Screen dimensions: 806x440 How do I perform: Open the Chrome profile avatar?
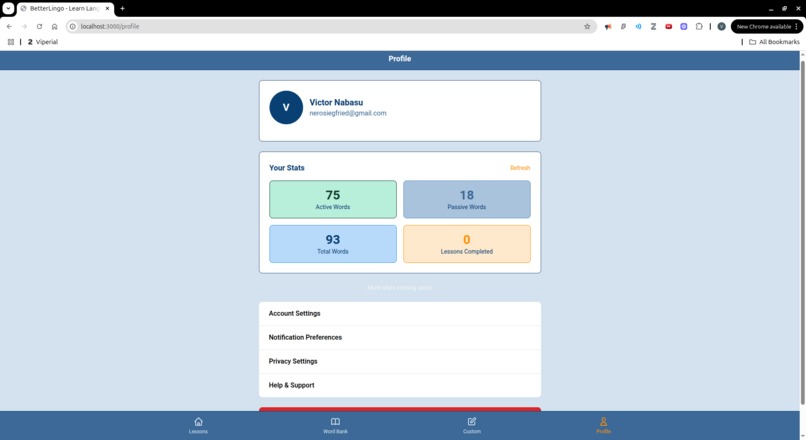[x=722, y=26]
